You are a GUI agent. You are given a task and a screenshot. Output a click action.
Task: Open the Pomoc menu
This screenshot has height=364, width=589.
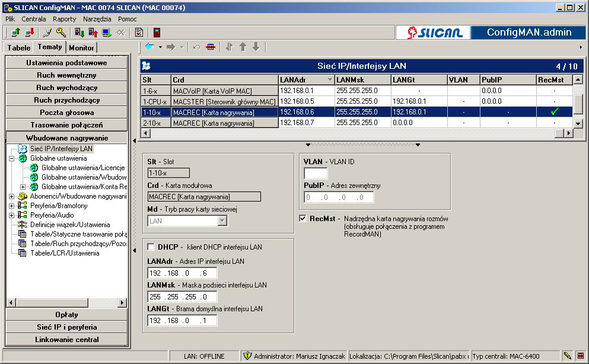point(128,19)
